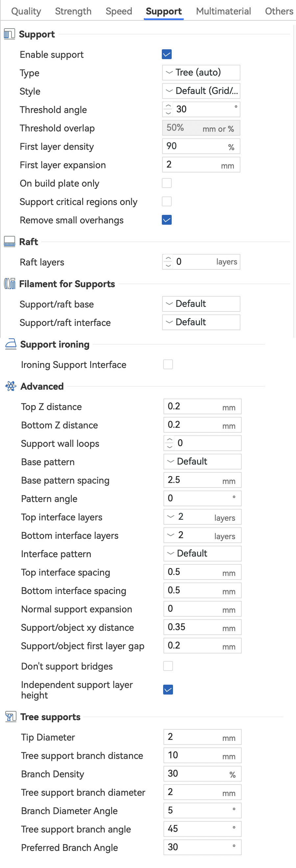
Task: Expand the Style dropdown
Action: 201,91
